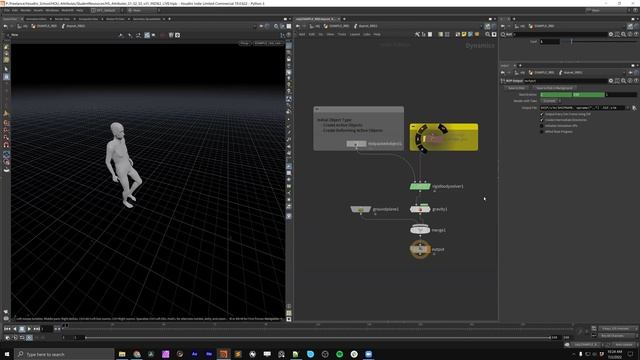
Task: Open the Add menu in network editor
Action: point(302,35)
